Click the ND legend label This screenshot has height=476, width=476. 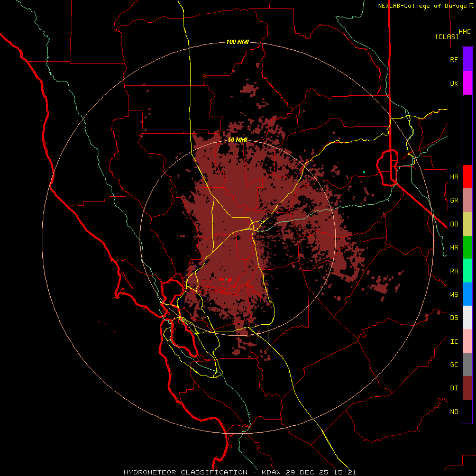pos(454,411)
